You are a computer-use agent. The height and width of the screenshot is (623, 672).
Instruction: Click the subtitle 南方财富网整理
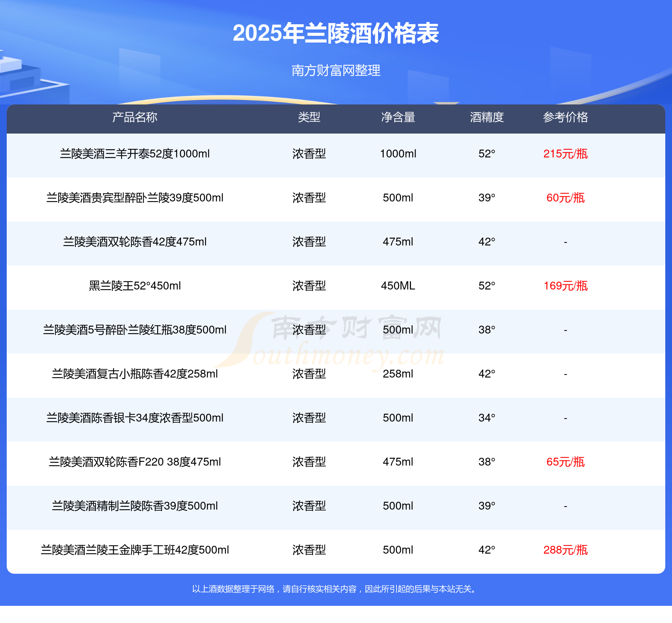(336, 71)
